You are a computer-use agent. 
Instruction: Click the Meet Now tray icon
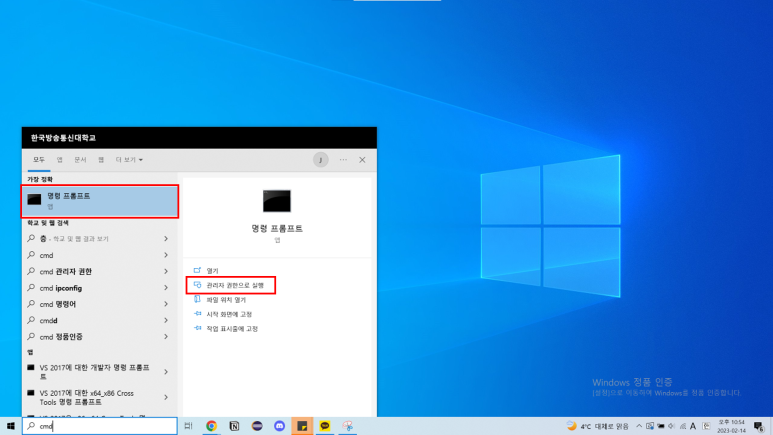(x=650, y=426)
